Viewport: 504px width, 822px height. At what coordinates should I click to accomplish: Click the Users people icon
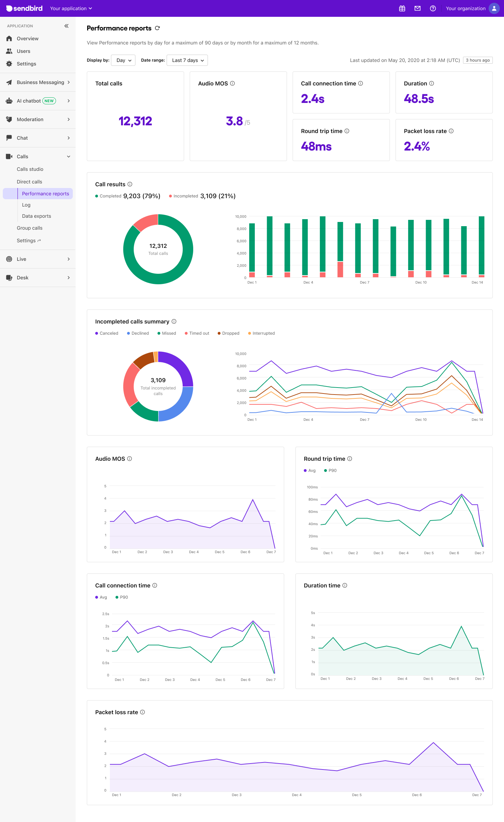(9, 51)
